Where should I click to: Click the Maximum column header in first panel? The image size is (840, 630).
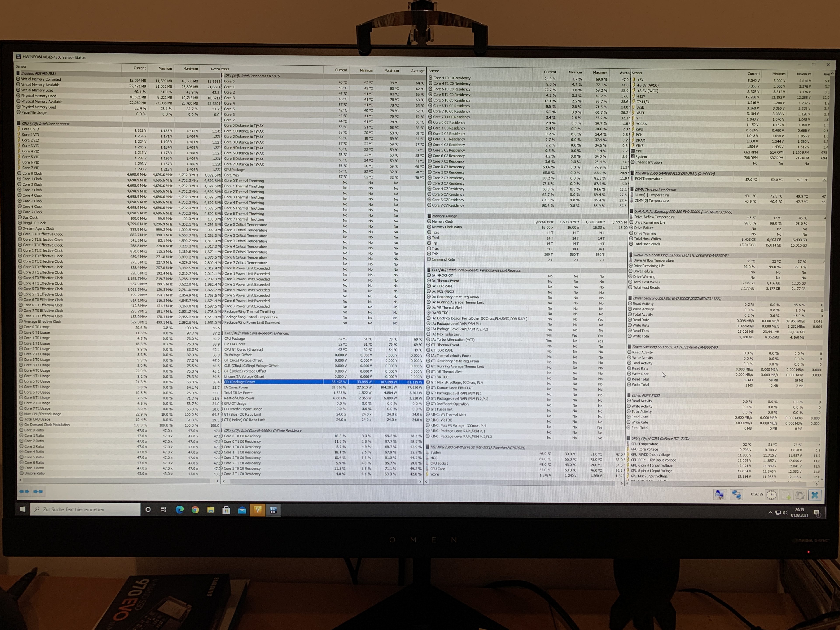pyautogui.click(x=190, y=69)
